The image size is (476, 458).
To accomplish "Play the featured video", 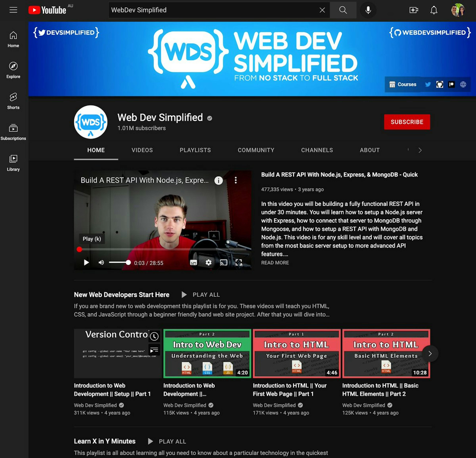I will 86,262.
